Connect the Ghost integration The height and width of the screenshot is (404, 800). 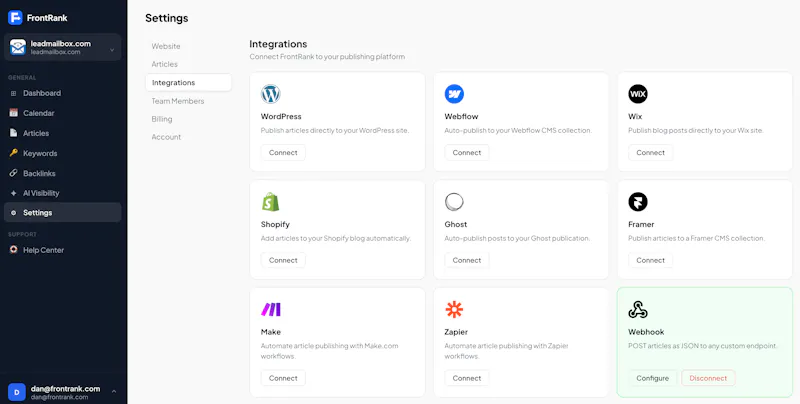click(x=467, y=260)
